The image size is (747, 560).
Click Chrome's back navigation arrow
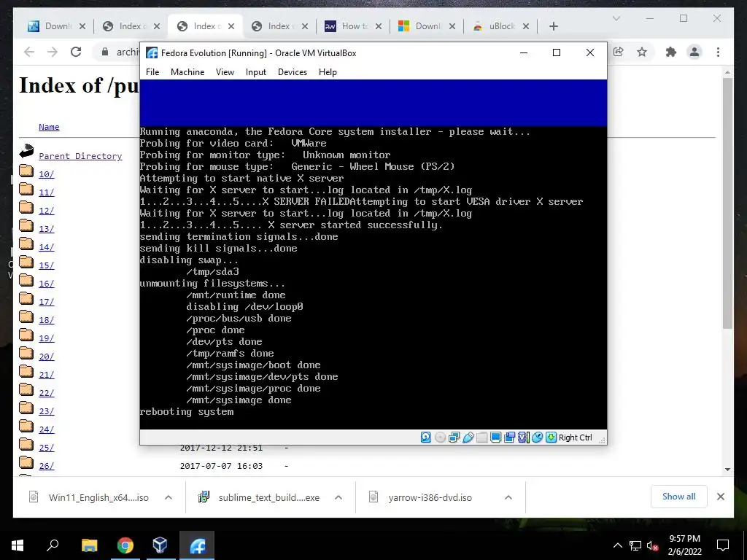tap(29, 52)
